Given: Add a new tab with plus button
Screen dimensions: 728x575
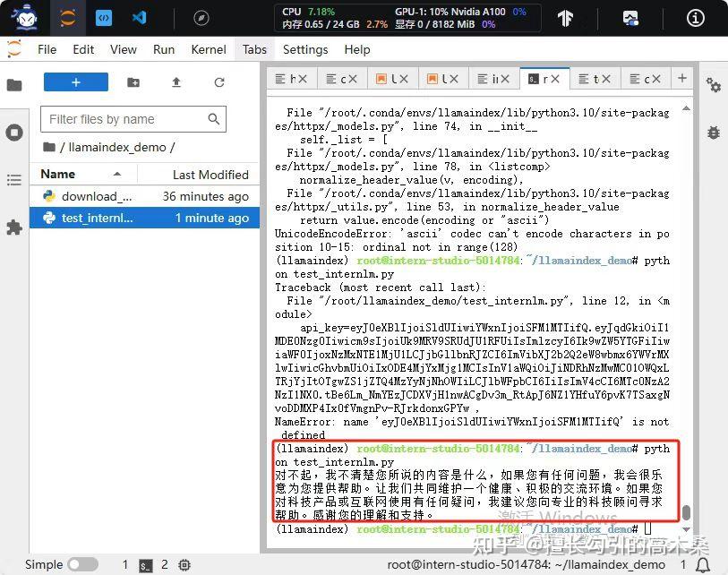Looking at the screenshot, I should [x=682, y=78].
